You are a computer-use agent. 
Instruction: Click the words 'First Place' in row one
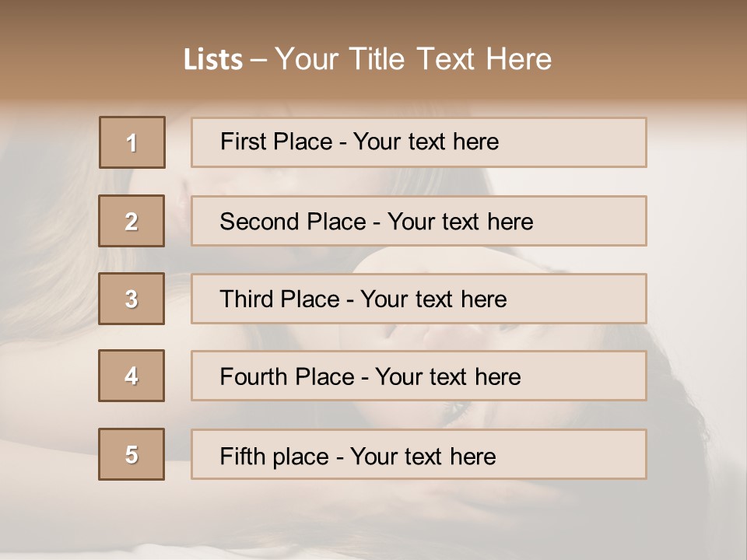pyautogui.click(x=277, y=142)
